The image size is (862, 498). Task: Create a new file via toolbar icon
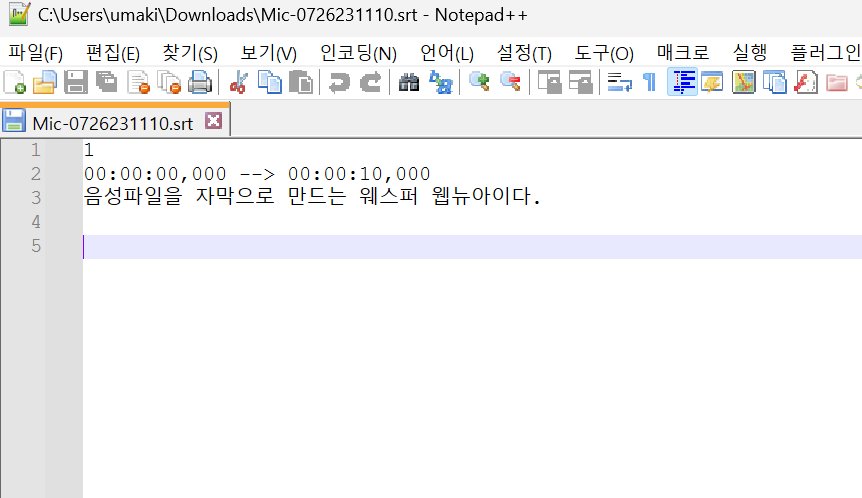[x=14, y=82]
